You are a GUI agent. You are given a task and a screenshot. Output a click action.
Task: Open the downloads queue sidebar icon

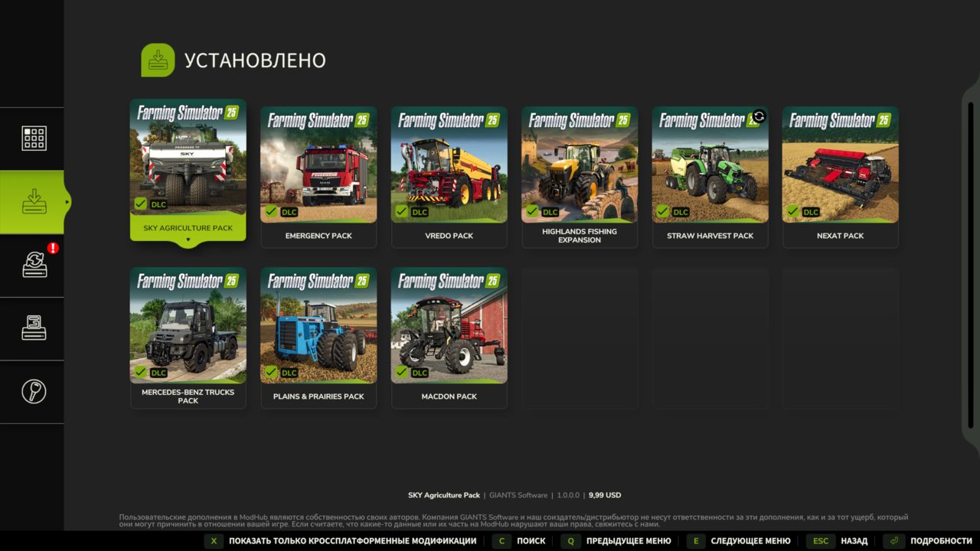point(34,328)
